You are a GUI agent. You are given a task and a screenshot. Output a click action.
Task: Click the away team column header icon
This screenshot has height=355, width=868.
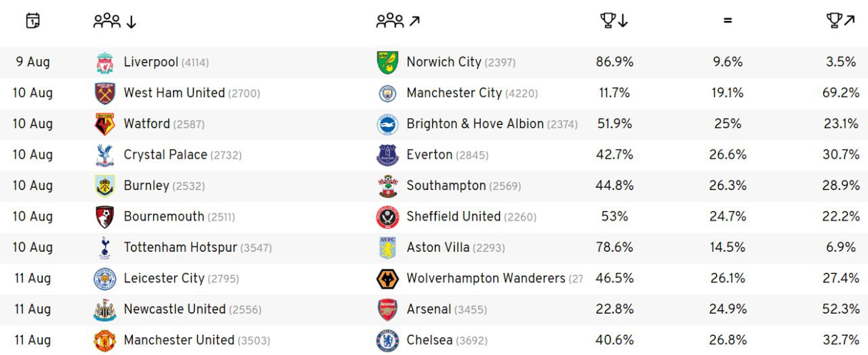[398, 21]
